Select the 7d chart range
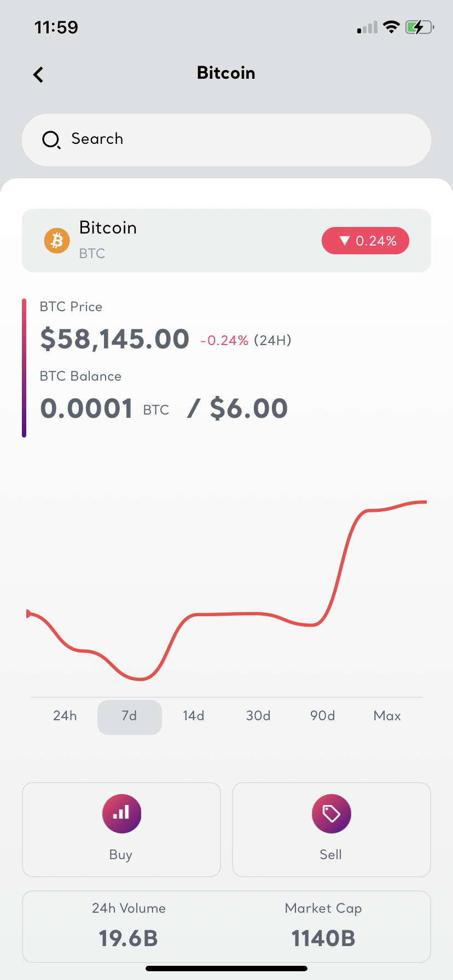 [x=130, y=716]
